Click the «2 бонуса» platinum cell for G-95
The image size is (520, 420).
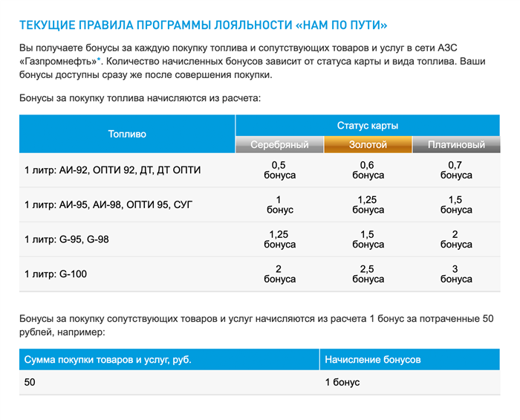click(456, 239)
